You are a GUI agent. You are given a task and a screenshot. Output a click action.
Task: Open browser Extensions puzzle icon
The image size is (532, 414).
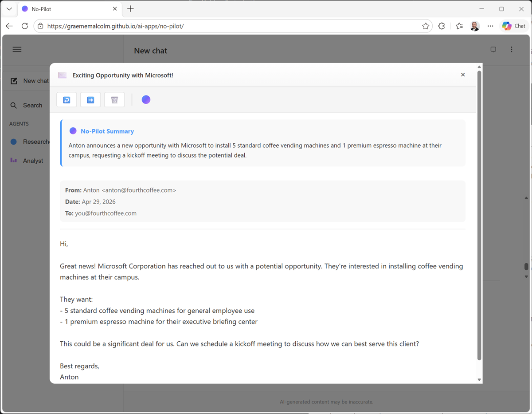(x=442, y=26)
